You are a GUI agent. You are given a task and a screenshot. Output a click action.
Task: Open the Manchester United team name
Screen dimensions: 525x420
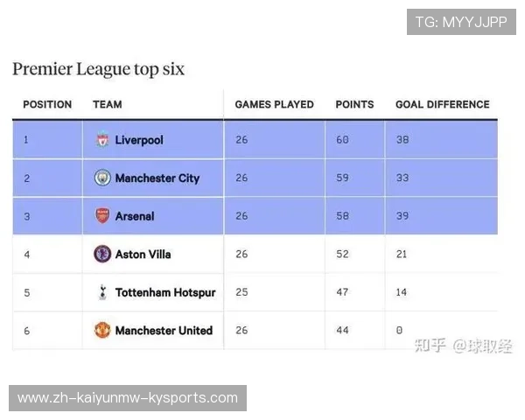(164, 331)
